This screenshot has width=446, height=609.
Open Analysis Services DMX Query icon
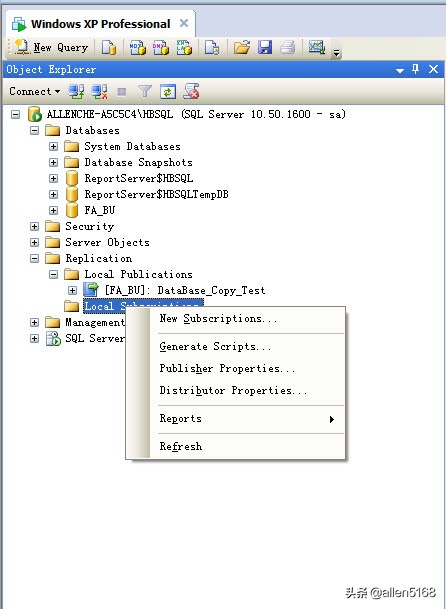point(161,48)
